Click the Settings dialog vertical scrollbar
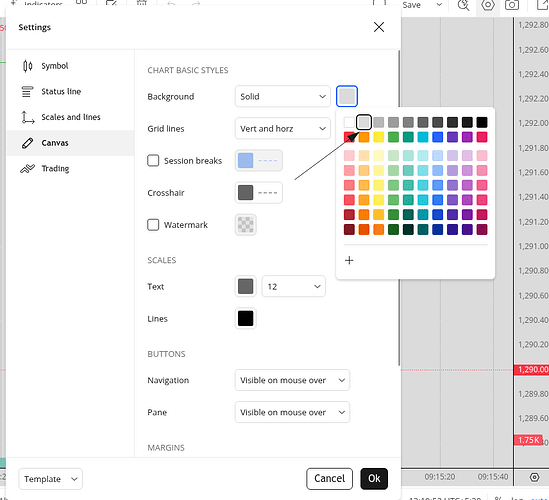Viewport: 549px width, 500px height. [x=399, y=208]
